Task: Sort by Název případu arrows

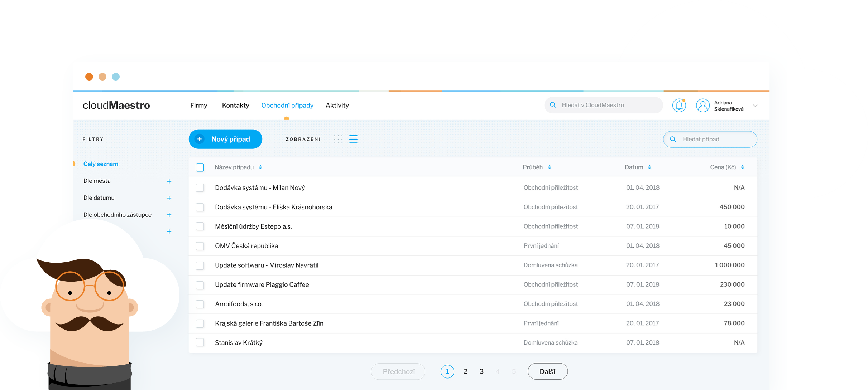Action: click(x=260, y=167)
